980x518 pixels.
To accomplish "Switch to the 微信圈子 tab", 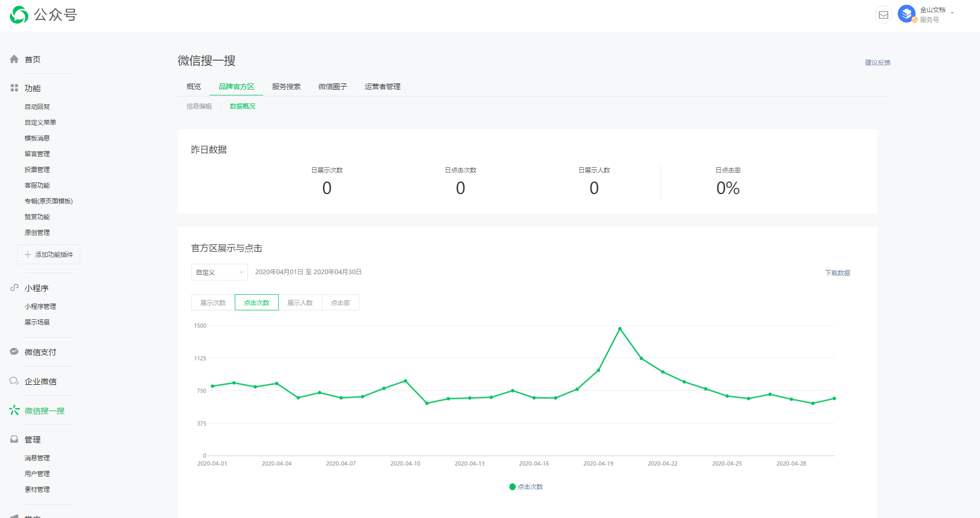I will (x=333, y=87).
